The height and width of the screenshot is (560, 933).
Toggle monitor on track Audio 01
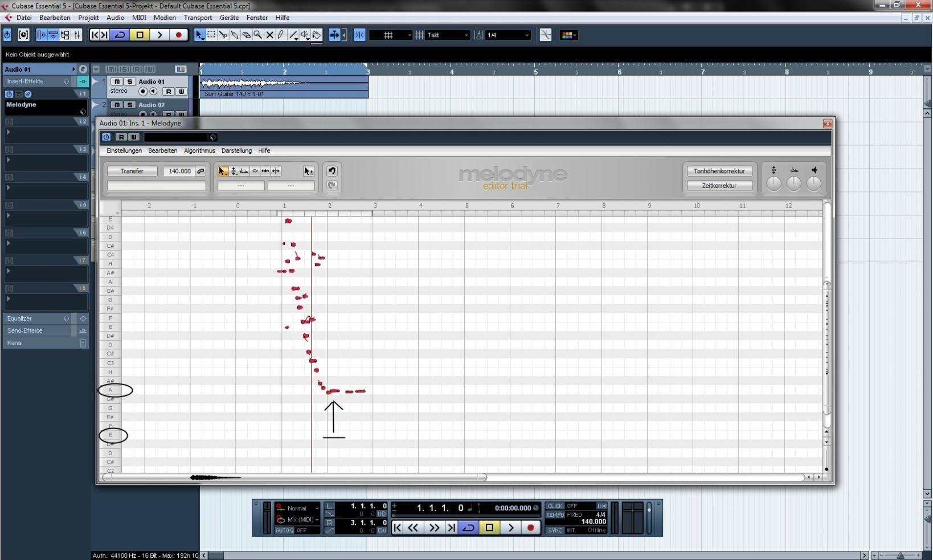click(153, 91)
